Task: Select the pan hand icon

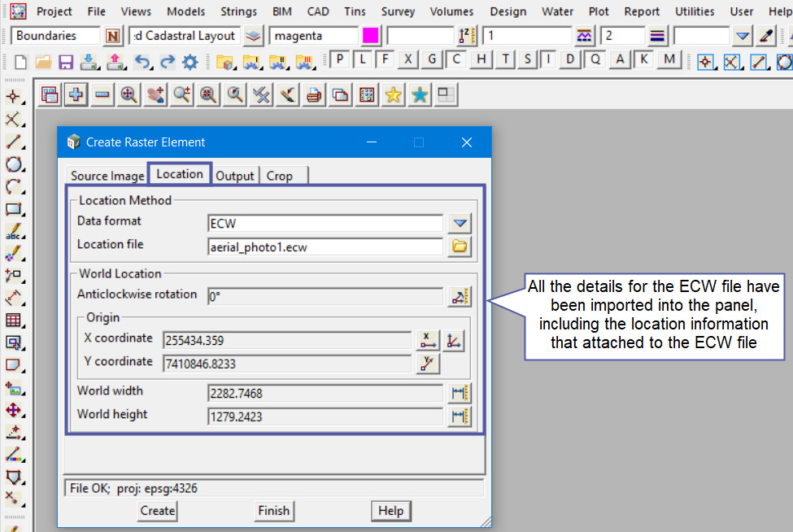Action: tap(155, 94)
